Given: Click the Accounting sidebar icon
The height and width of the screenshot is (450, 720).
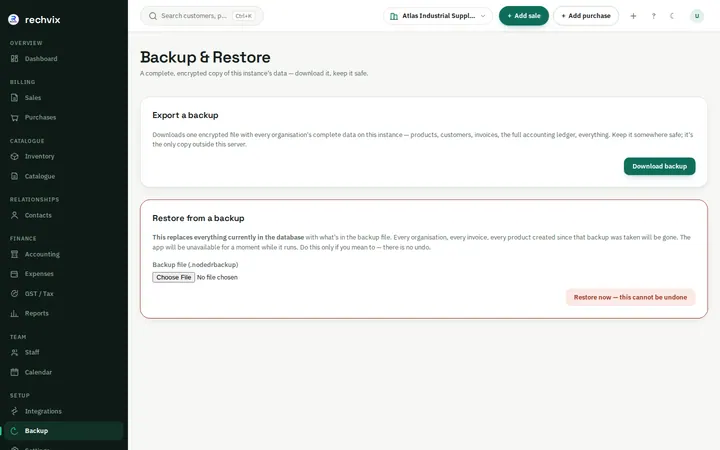Looking at the screenshot, I should (15, 254).
